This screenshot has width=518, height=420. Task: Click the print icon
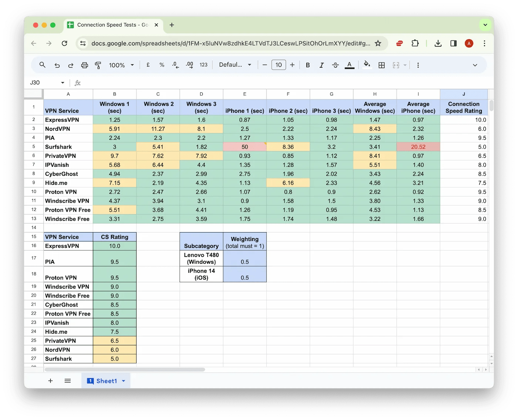tap(84, 65)
